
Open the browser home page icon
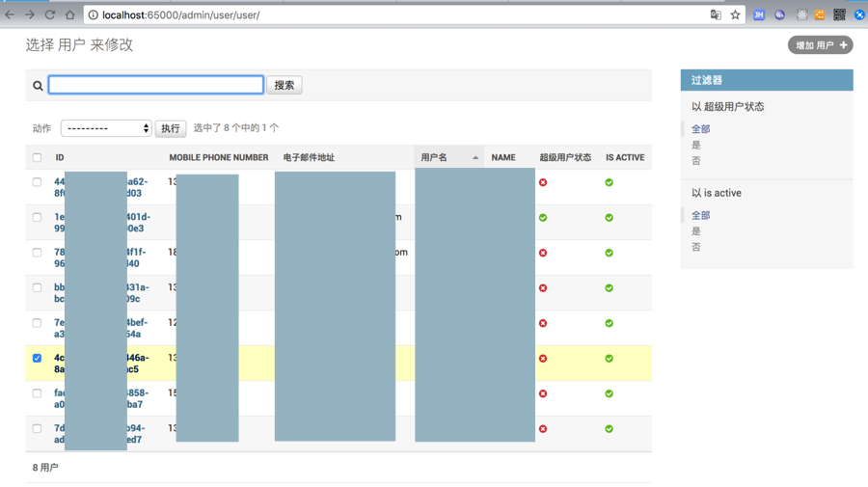[69, 14]
